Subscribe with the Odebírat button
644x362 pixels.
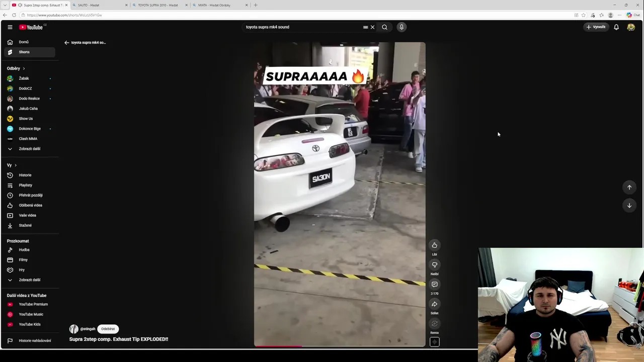(108, 329)
